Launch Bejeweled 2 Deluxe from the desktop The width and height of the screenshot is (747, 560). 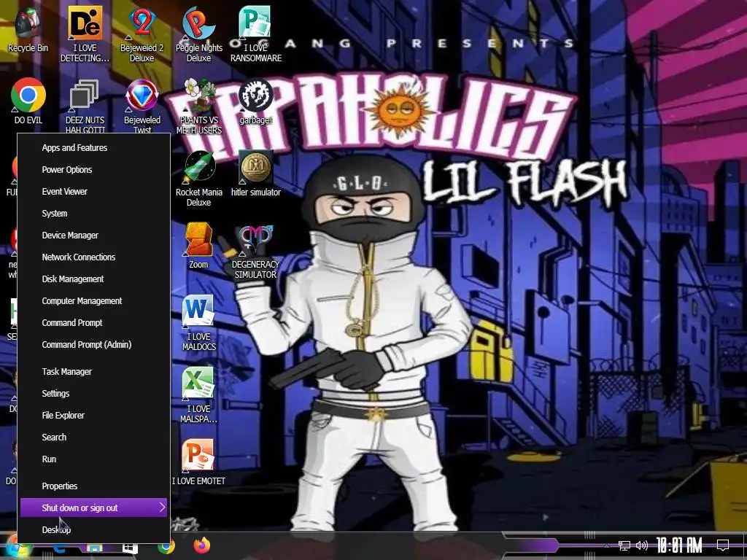[x=142, y=34]
